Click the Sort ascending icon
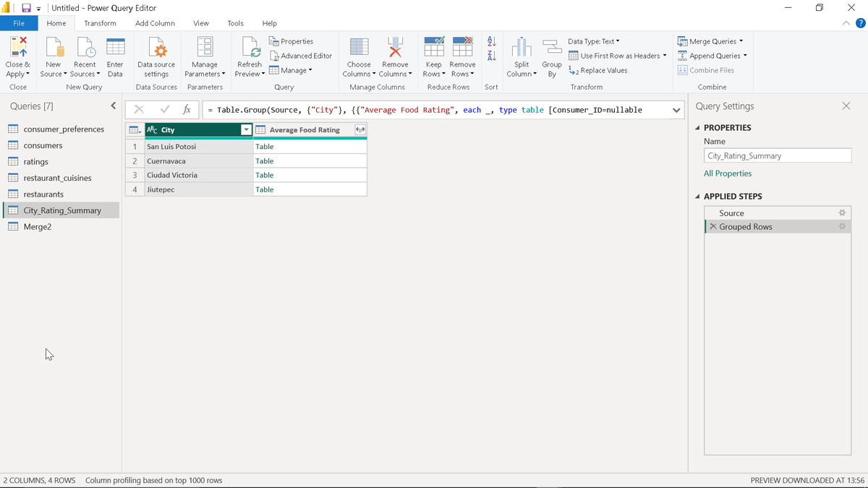 491,42
